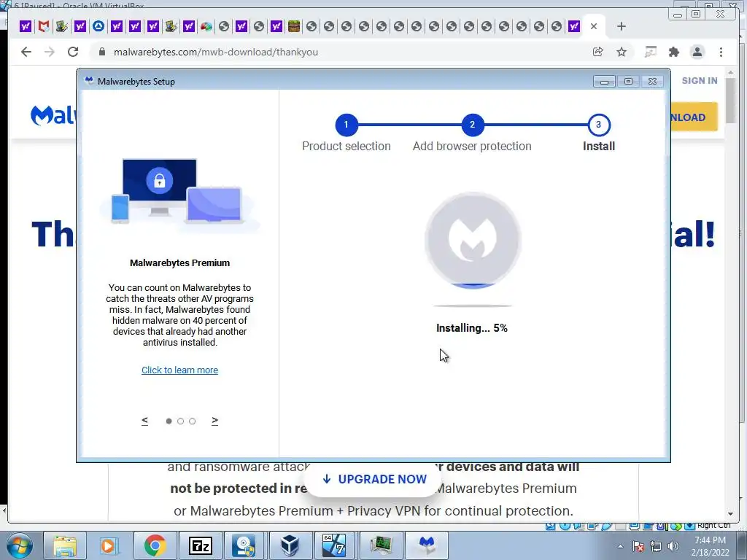Open the Chrome extensions puzzle icon
Screen dimensions: 747x560
673,52
